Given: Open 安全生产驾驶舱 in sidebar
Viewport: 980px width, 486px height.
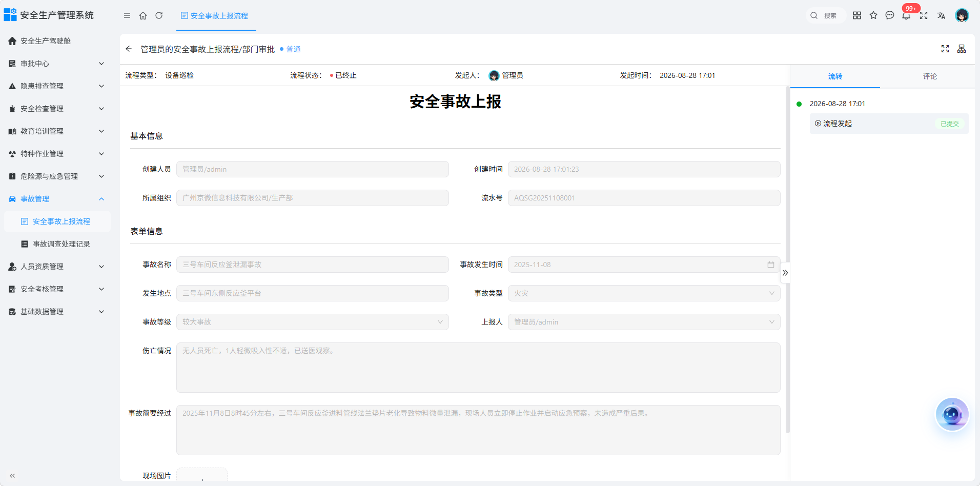Looking at the screenshot, I should pos(57,41).
